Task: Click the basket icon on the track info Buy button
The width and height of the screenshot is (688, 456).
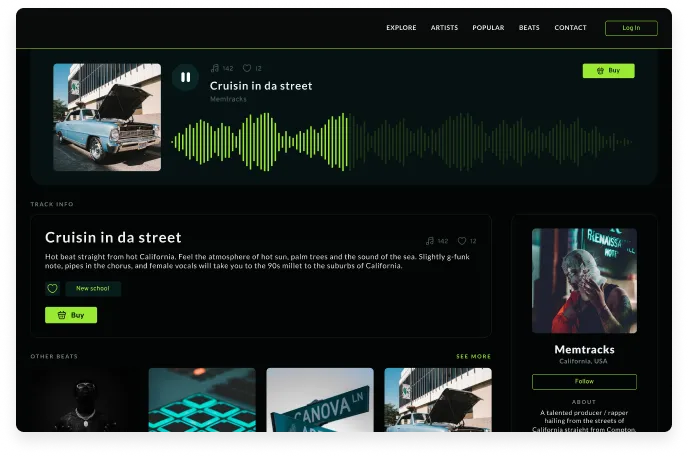Action: coord(62,315)
